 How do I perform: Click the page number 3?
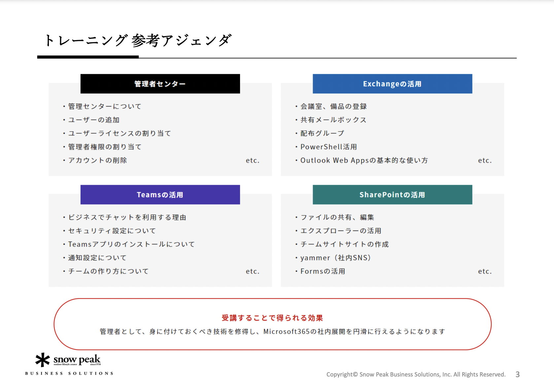pyautogui.click(x=518, y=375)
